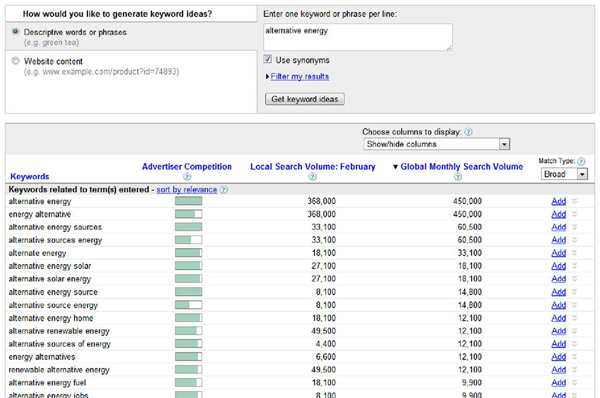Open chevron menu for 'alternative renewable energy' row
The width and height of the screenshot is (600, 398).
pyautogui.click(x=574, y=331)
